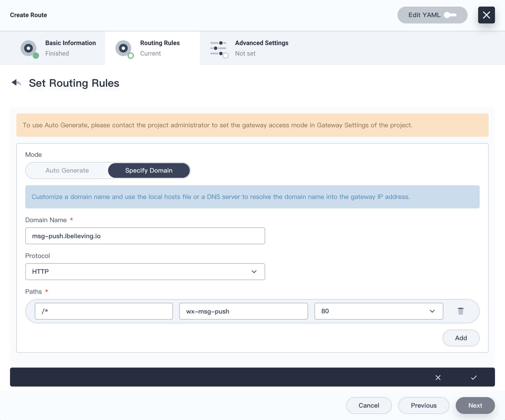This screenshot has width=505, height=420.
Task: Delete the path row with trash icon
Action: tap(460, 311)
